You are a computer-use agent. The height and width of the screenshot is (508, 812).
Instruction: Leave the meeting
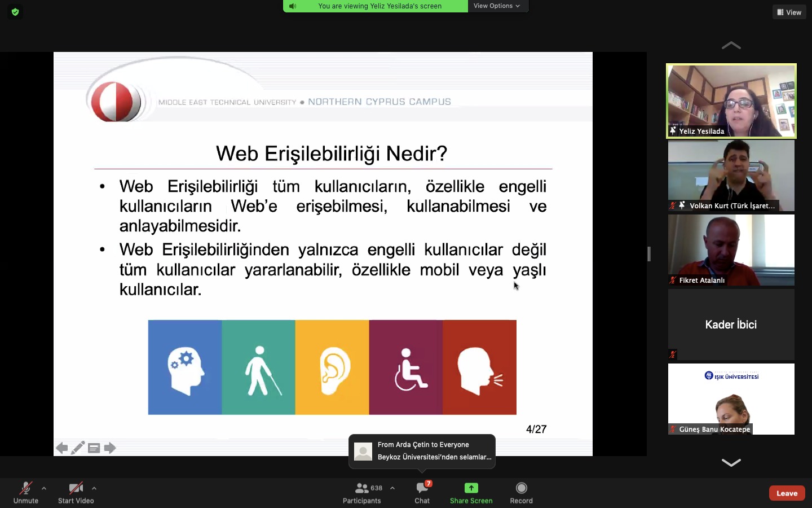[x=787, y=493]
